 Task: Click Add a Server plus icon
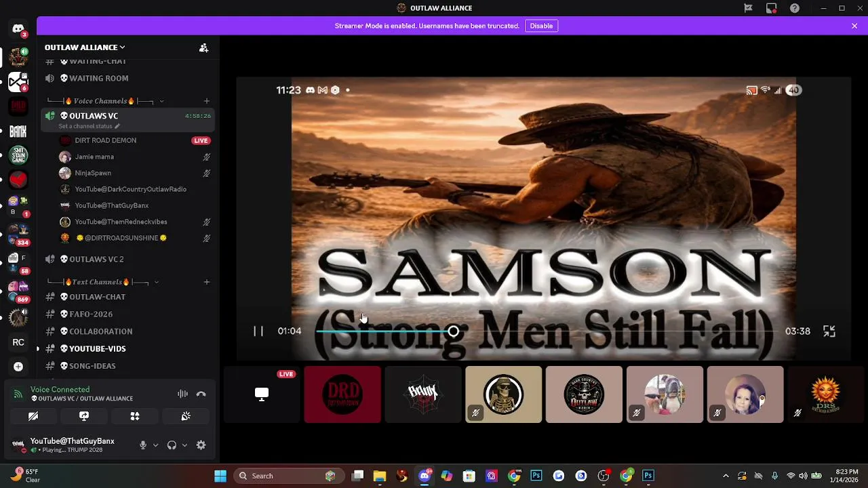pyautogui.click(x=18, y=367)
